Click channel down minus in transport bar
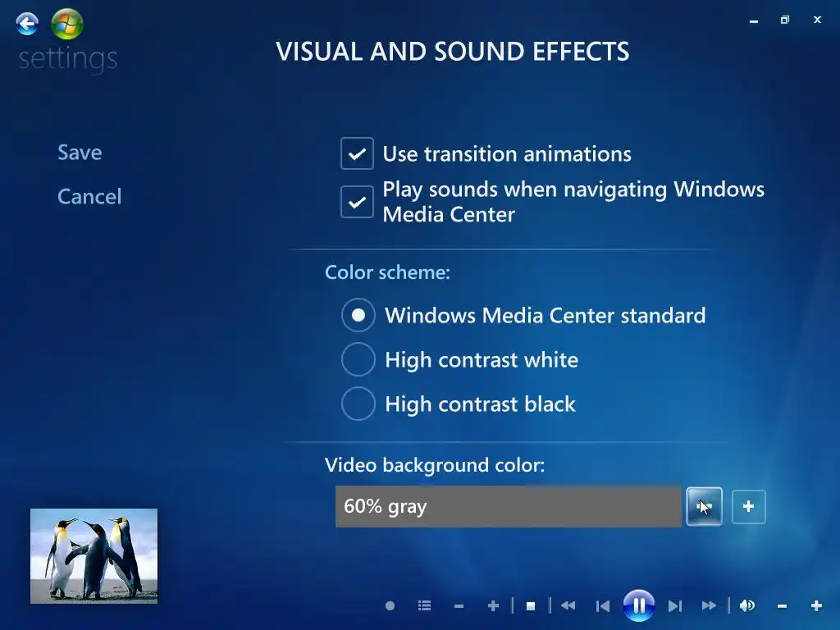840x630 pixels. [459, 606]
